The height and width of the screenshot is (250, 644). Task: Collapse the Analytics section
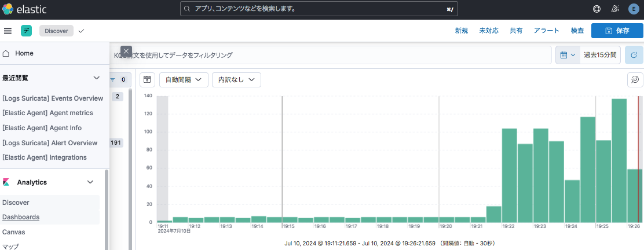click(x=90, y=182)
